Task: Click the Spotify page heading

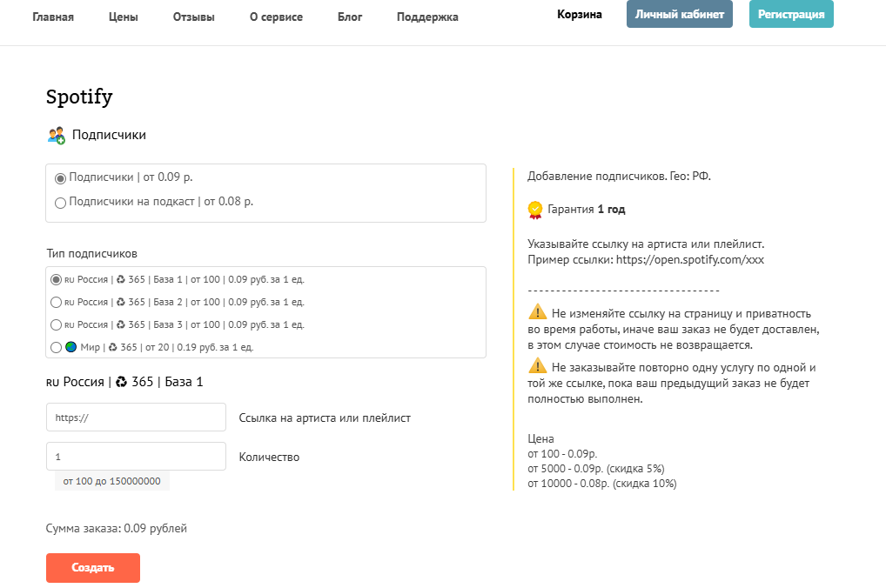Action: [x=79, y=97]
